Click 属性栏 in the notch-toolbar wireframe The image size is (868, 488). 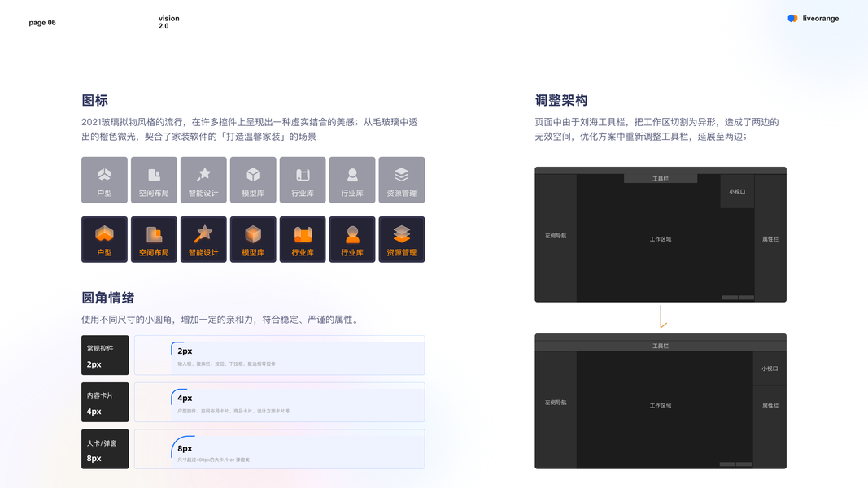(x=770, y=239)
